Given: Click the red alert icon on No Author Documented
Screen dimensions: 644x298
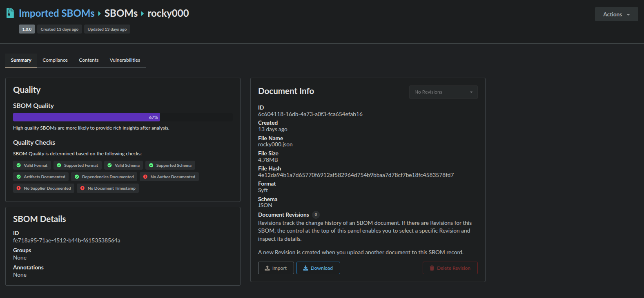Looking at the screenshot, I should [145, 177].
